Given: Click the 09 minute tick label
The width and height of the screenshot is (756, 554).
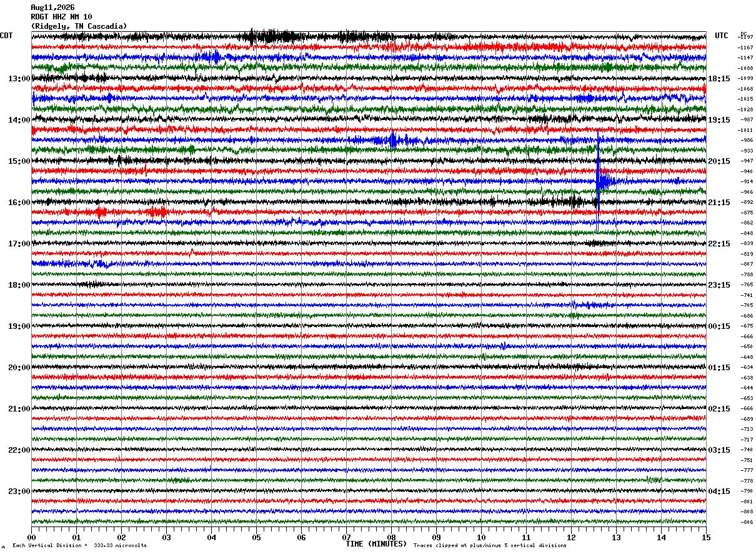Looking at the screenshot, I should (436, 537).
